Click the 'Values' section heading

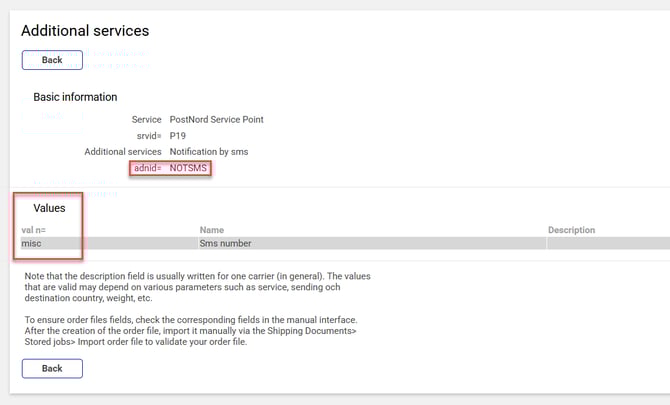49,208
